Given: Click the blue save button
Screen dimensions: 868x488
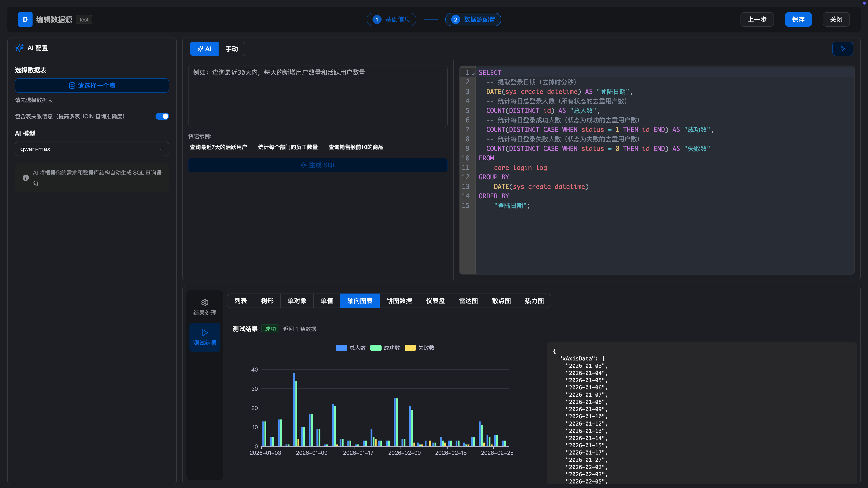Looking at the screenshot, I should click(x=798, y=19).
